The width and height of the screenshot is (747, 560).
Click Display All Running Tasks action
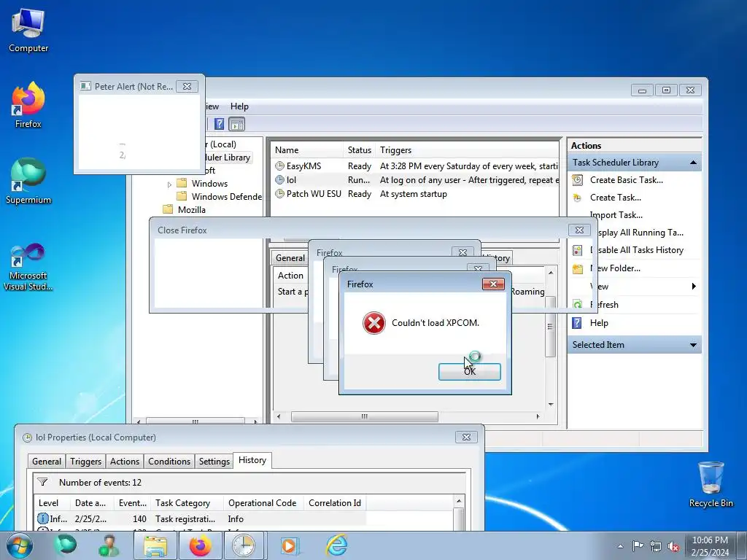[640, 233]
